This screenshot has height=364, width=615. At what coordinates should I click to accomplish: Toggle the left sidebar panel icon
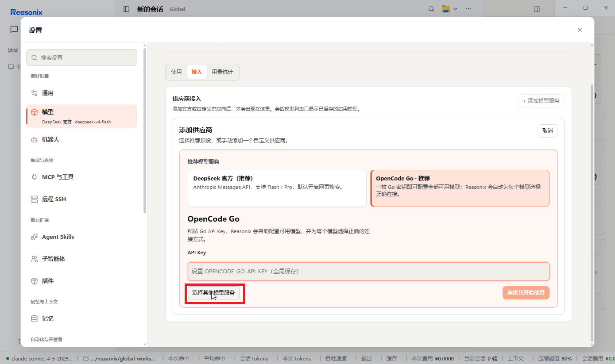pos(127,9)
